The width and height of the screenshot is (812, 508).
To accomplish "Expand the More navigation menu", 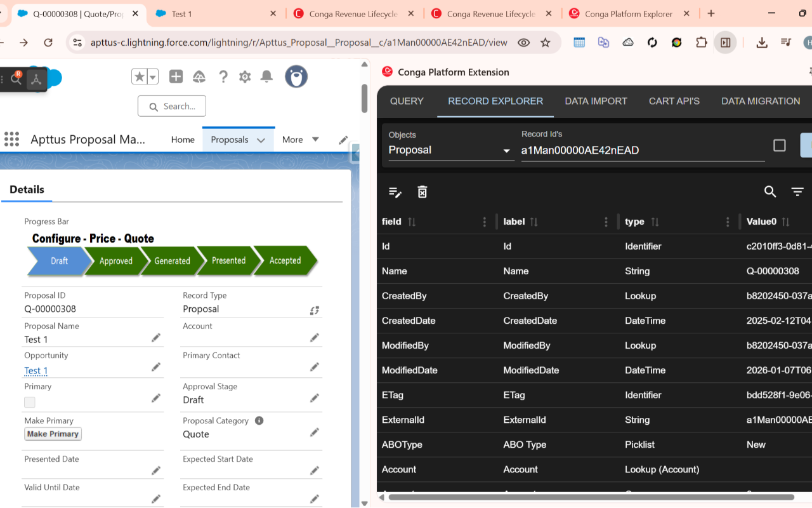I will [x=301, y=140].
